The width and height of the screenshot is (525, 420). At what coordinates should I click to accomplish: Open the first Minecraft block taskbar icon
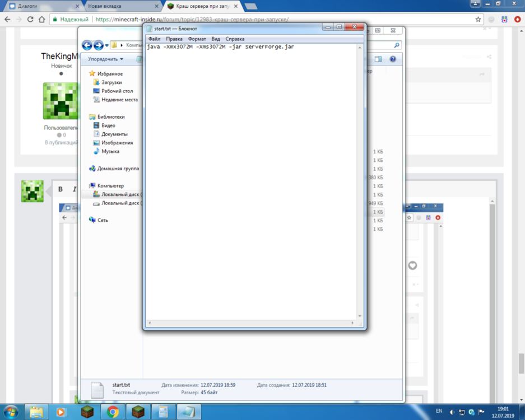pos(87,412)
